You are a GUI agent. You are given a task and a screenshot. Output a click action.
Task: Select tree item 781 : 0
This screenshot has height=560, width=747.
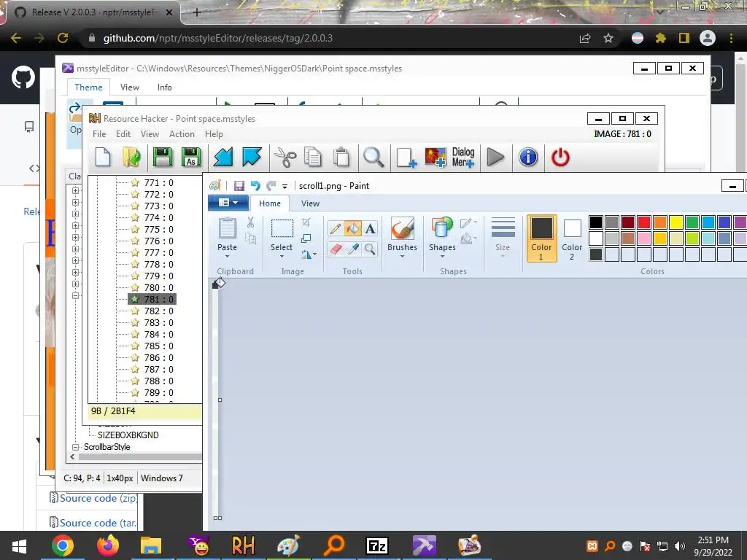(152, 299)
